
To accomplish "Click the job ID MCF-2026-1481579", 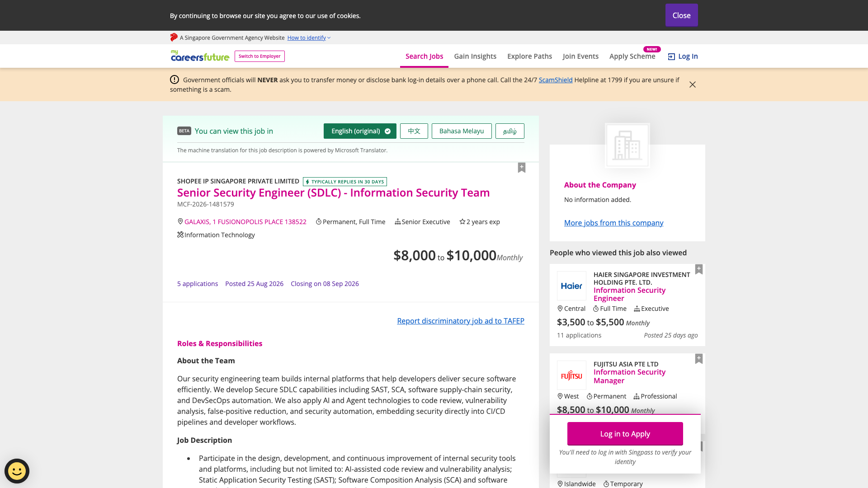I will click(x=206, y=204).
